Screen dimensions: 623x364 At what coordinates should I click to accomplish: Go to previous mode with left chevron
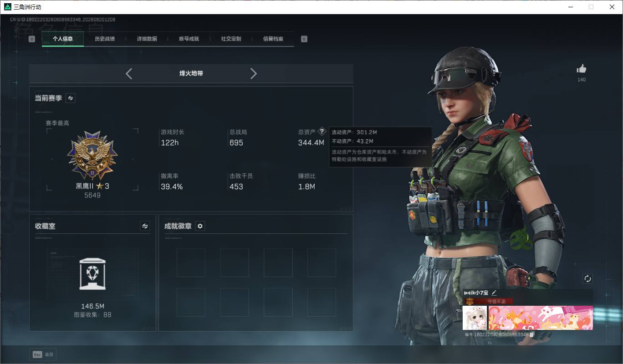pyautogui.click(x=129, y=74)
